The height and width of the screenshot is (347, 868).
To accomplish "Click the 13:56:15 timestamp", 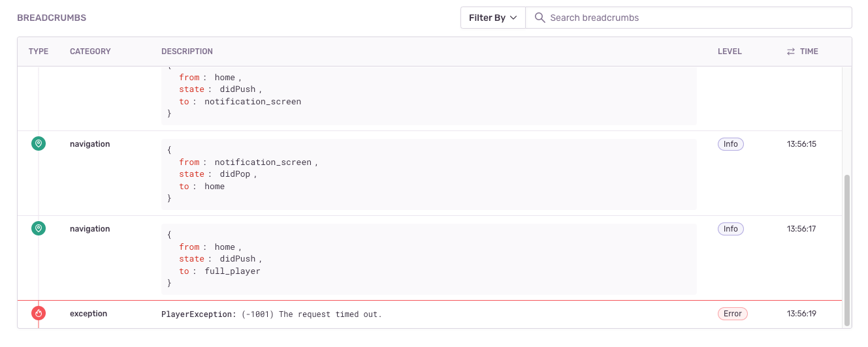I will [x=801, y=144].
